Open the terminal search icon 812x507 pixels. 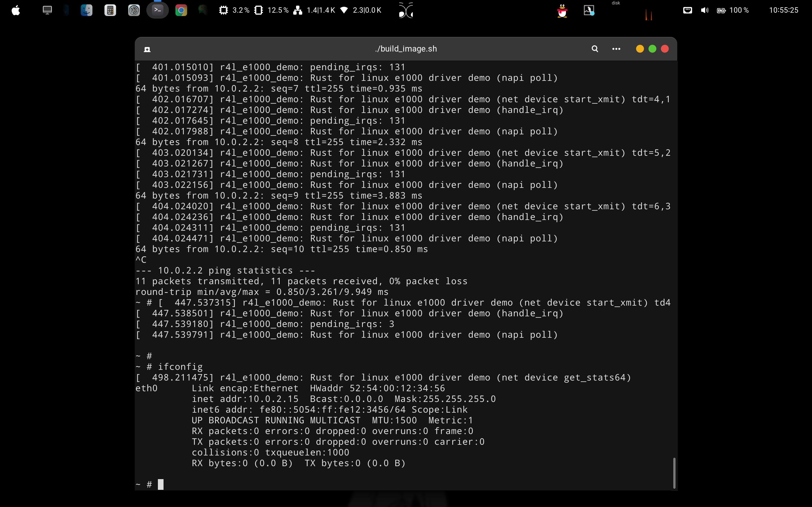click(595, 49)
